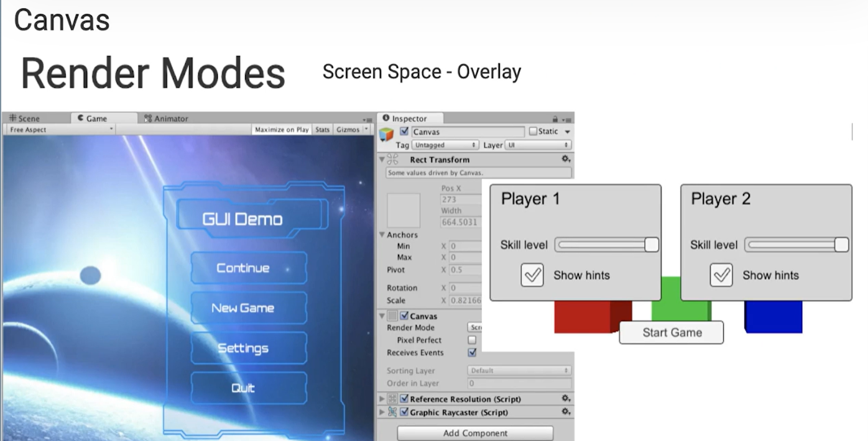Enable the Static checkbox

click(x=533, y=132)
